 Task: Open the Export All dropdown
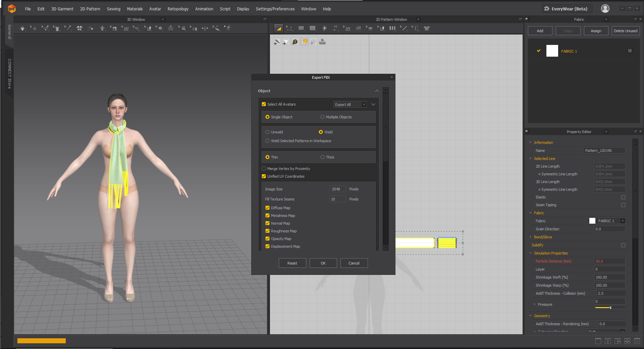tap(350, 105)
